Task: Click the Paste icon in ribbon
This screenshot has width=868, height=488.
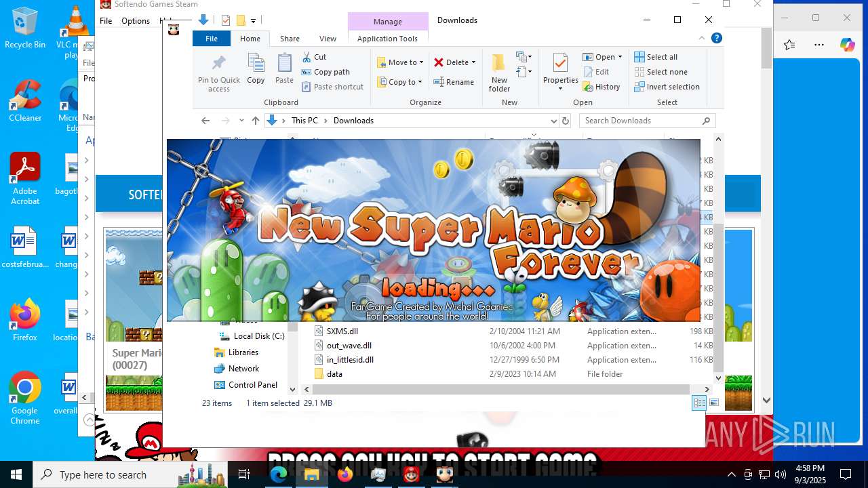Action: 284,69
